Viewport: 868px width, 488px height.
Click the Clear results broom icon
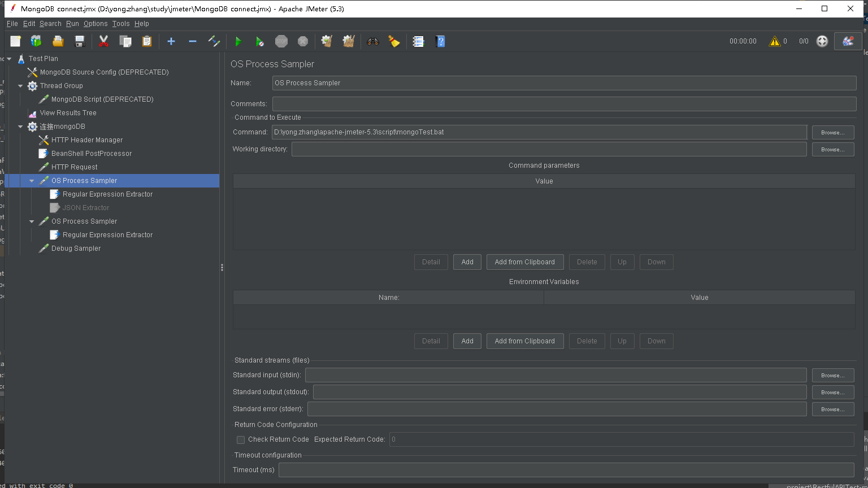(327, 41)
